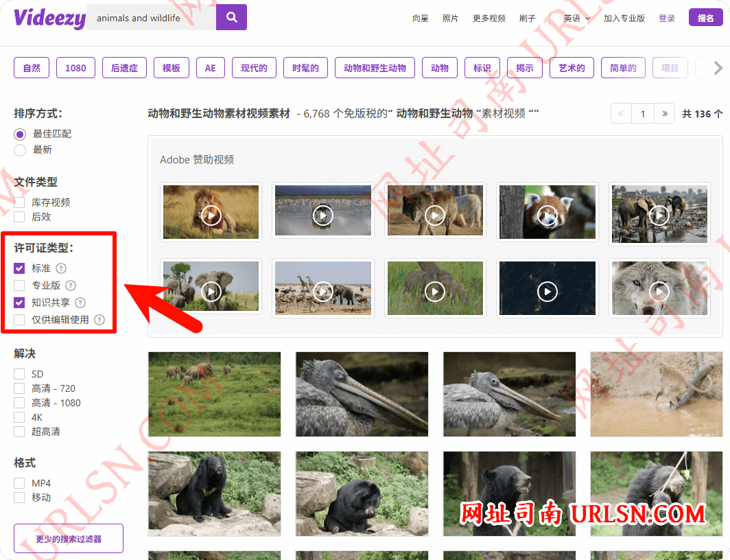Click the 报名 sign-up button
The height and width of the screenshot is (560, 730).
coord(705,19)
